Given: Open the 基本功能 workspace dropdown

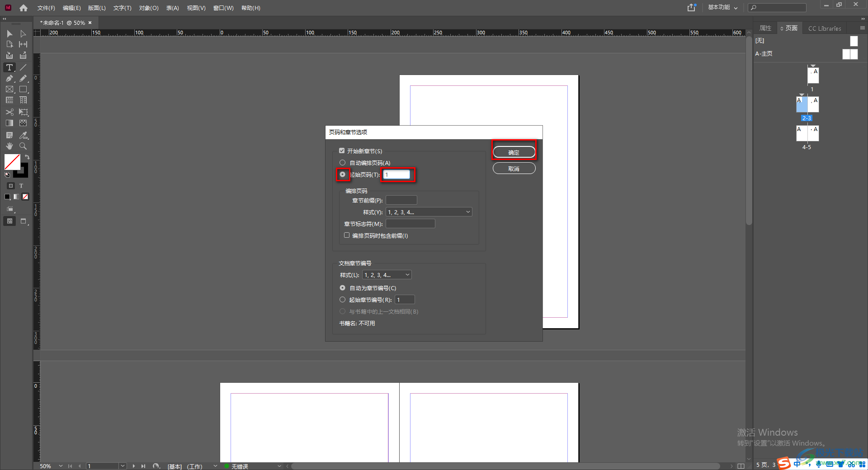Looking at the screenshot, I should click(722, 8).
